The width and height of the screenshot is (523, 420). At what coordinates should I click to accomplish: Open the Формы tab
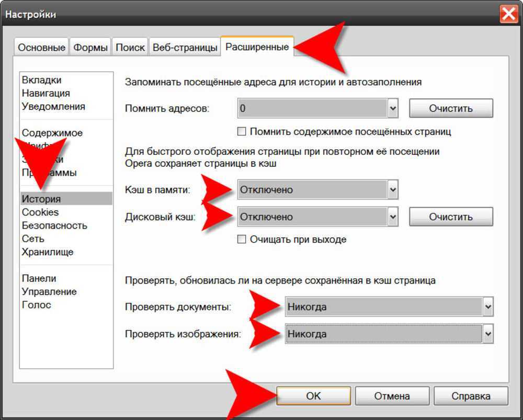(90, 48)
